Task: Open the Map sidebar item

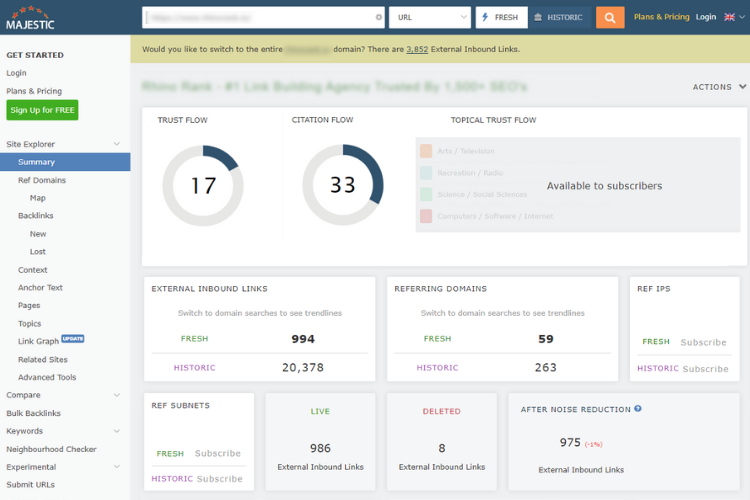Action: click(38, 198)
